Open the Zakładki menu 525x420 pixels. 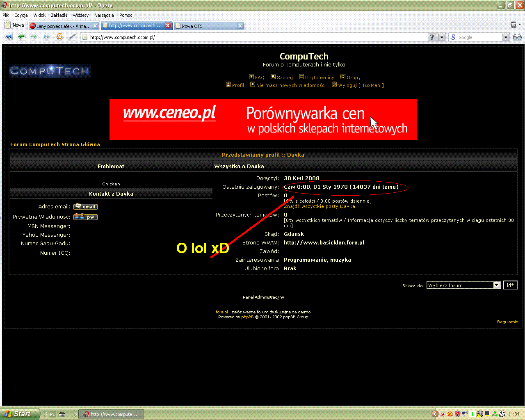click(59, 15)
